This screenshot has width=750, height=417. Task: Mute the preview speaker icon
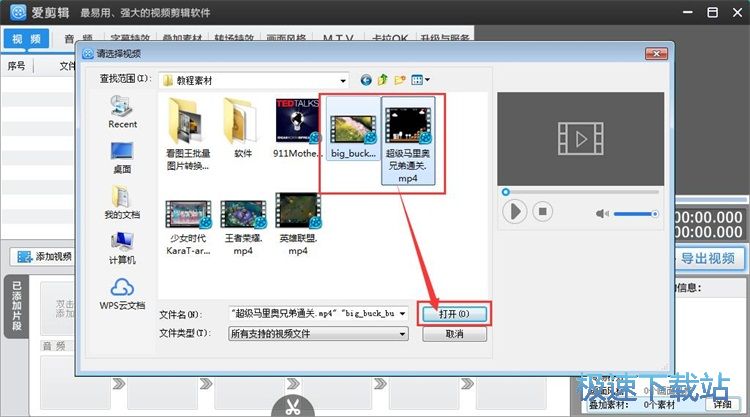pos(602,214)
